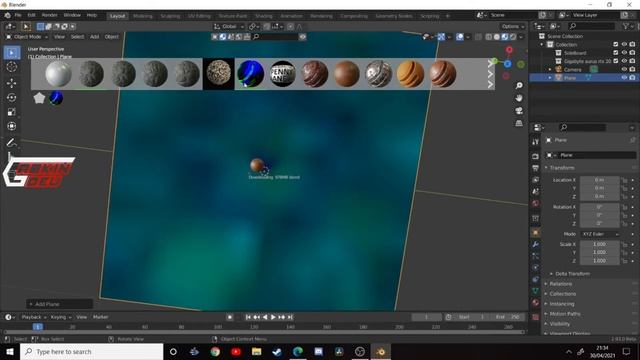640x360 pixels.
Task: Click the Location X value field
Action: point(599,180)
